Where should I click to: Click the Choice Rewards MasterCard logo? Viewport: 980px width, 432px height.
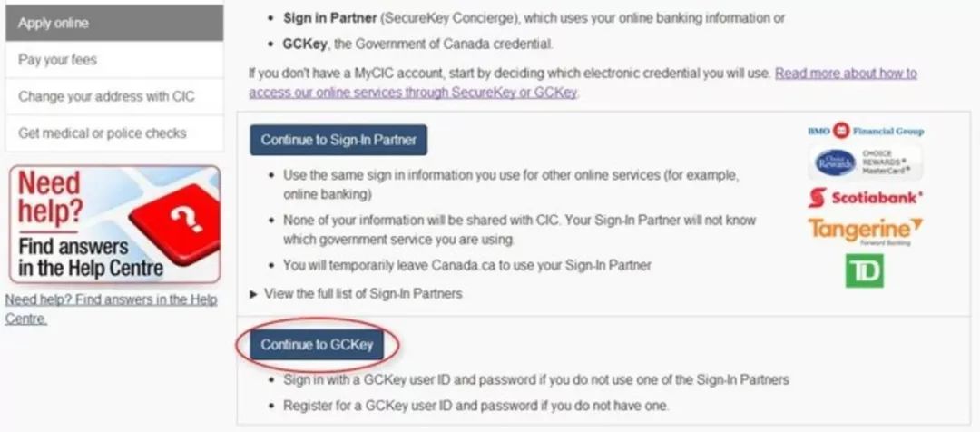pyautogui.click(x=865, y=162)
